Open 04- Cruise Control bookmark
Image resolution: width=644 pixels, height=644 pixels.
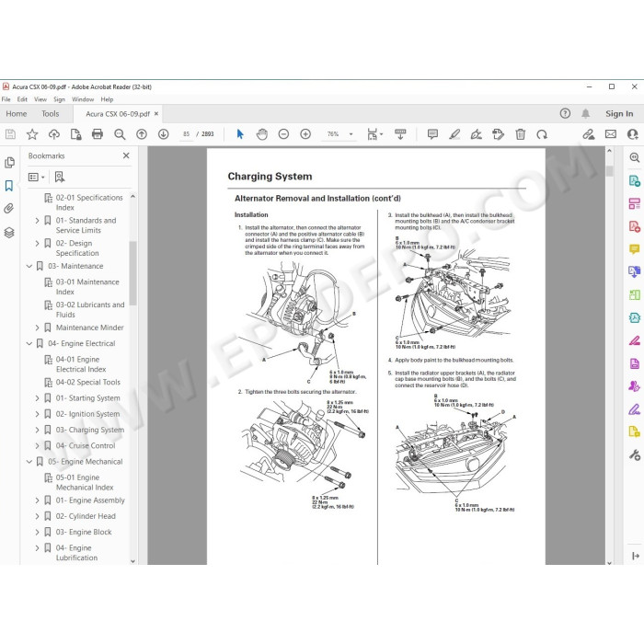[86, 446]
